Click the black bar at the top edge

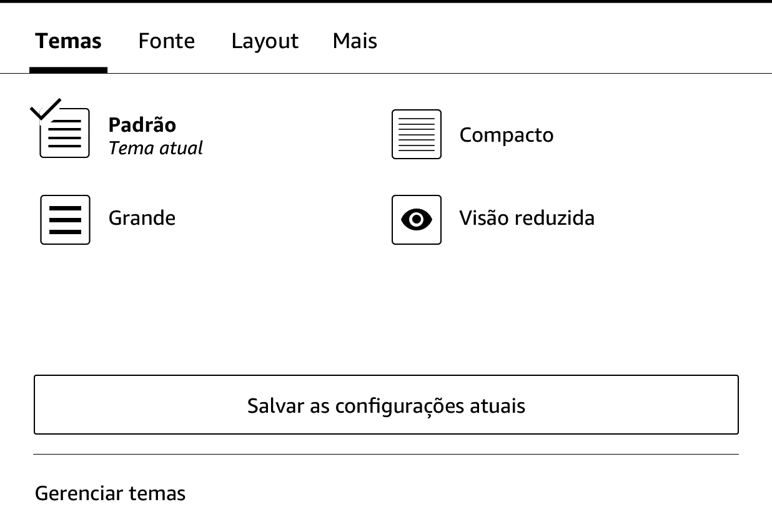386,1
